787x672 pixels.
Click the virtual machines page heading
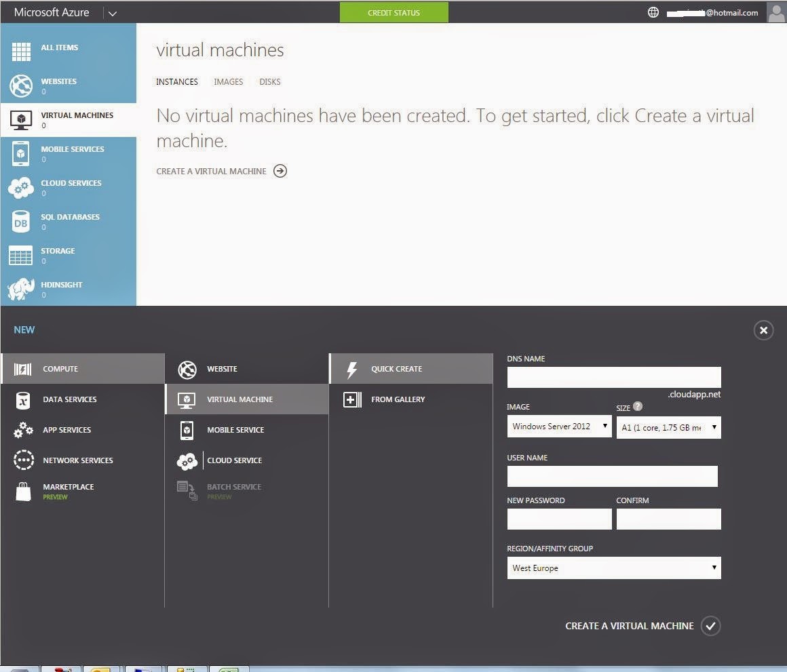[x=220, y=50]
